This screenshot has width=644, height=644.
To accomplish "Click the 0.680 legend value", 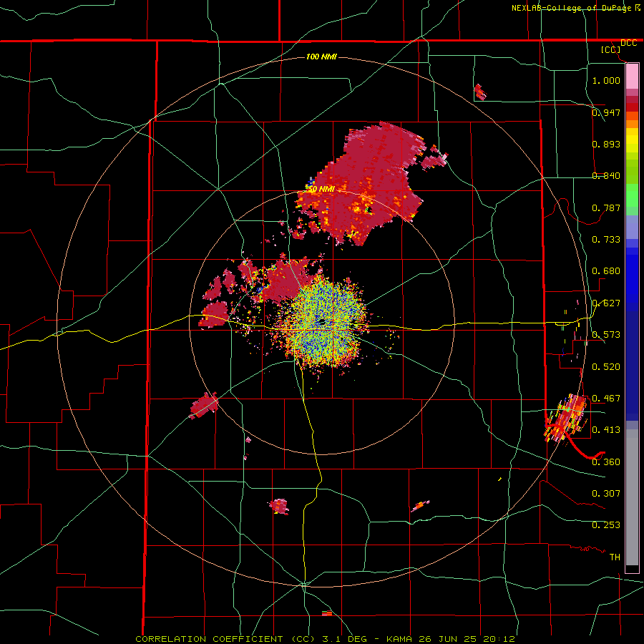I will coord(606,271).
